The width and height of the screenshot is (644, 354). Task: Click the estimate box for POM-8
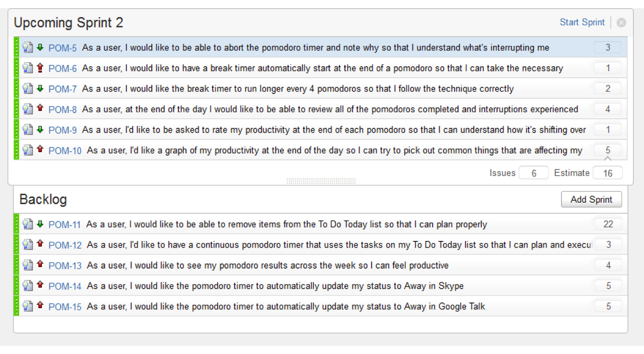pos(608,109)
